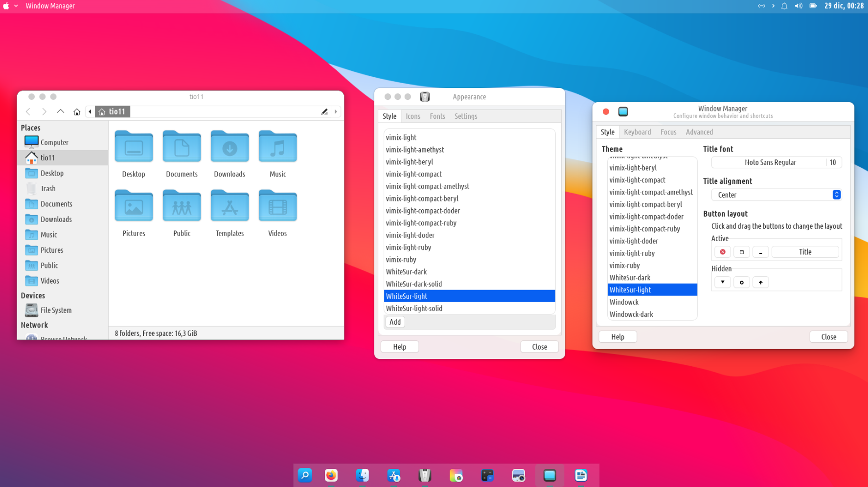Click the volume icon in the top bar
The width and height of the screenshot is (868, 487).
tap(799, 6)
